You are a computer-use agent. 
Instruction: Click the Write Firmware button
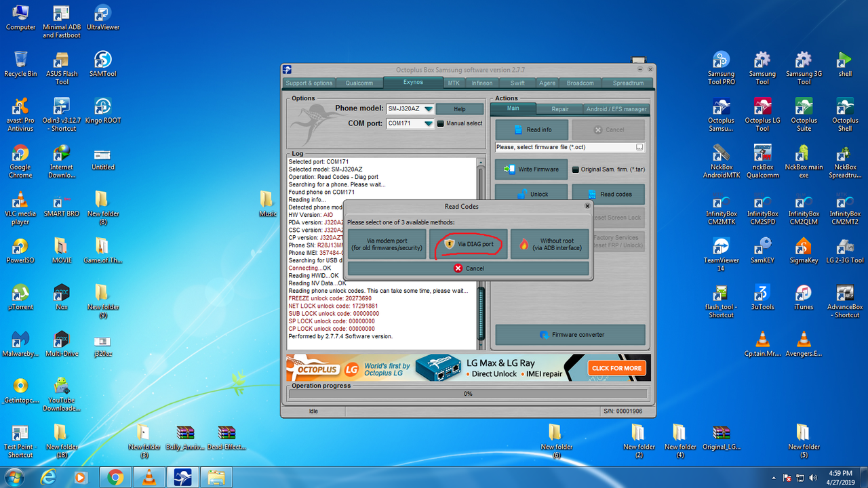point(532,169)
